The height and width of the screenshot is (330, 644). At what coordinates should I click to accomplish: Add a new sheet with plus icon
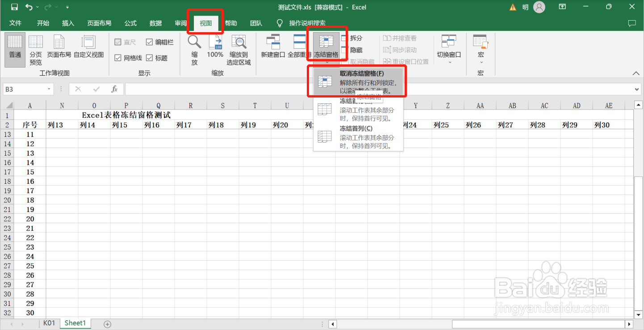point(107,324)
